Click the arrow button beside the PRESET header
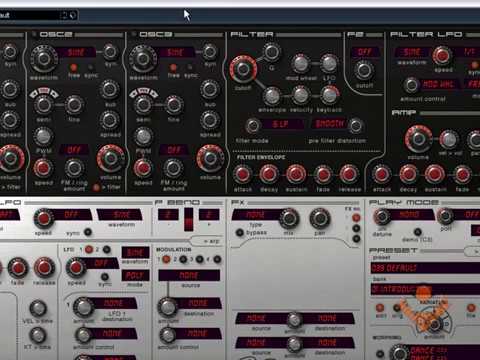480x360 pixels. [x=473, y=251]
